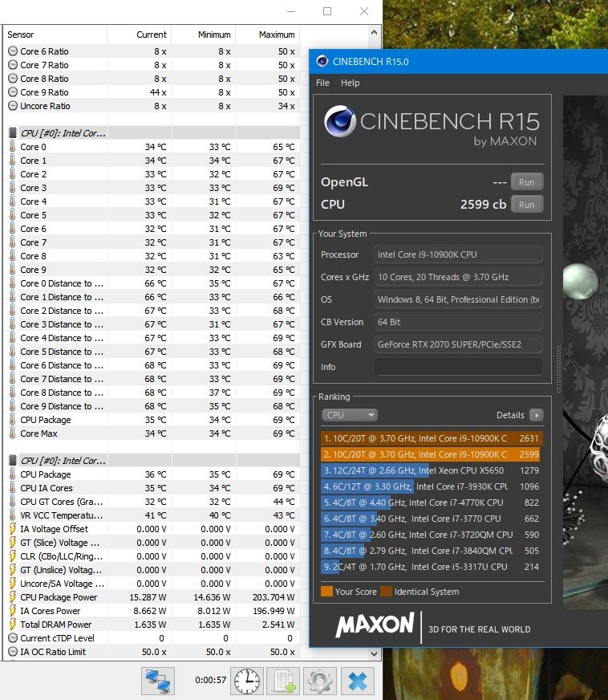
Task: Click the CPU GT Cores thermometer icon
Action: tap(13, 502)
